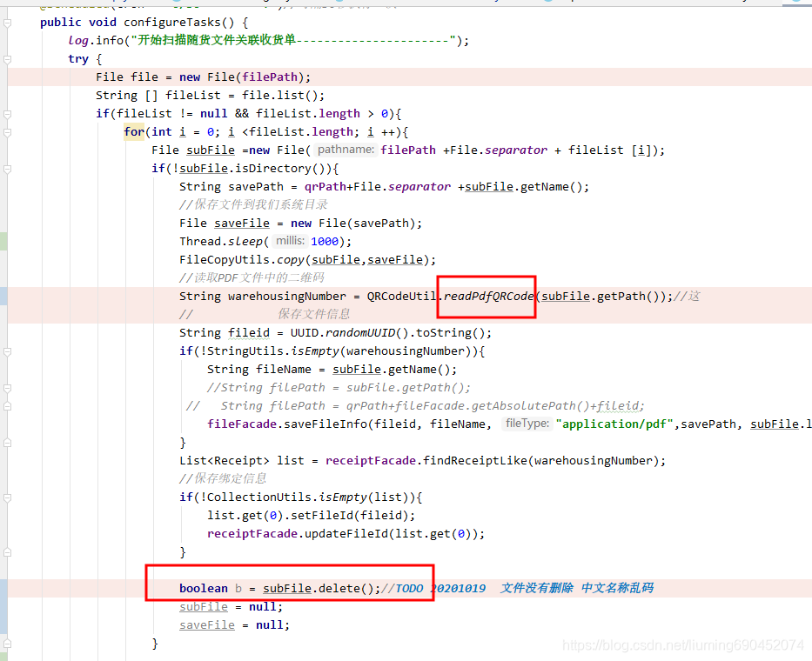Click the underlined subFile variable in delete call
The width and height of the screenshot is (812, 661).
click(x=286, y=588)
